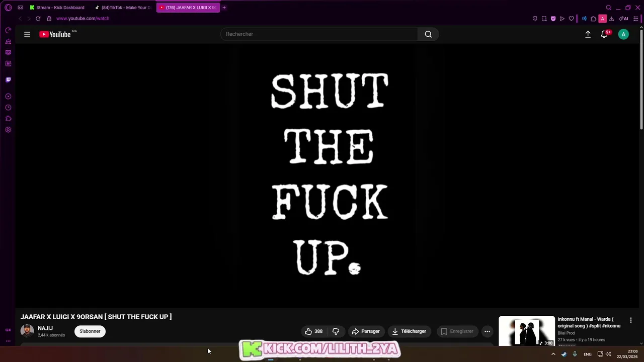Switch to Stream - Kick Dashboard tab
Image resolution: width=644 pixels, height=362 pixels.
click(x=56, y=8)
